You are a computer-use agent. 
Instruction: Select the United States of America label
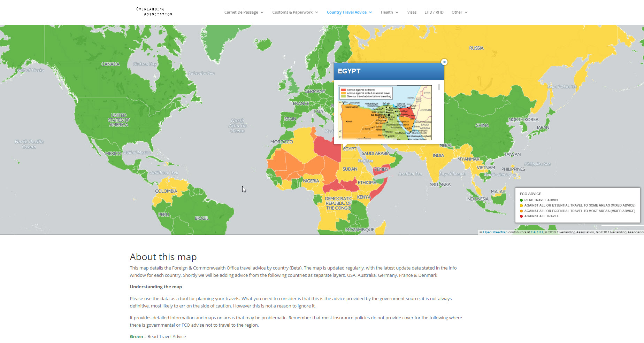[118, 120]
